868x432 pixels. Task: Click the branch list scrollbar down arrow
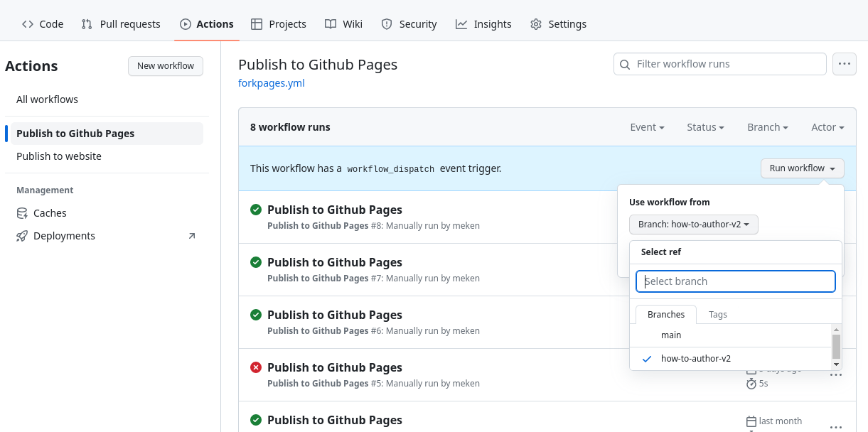point(836,364)
